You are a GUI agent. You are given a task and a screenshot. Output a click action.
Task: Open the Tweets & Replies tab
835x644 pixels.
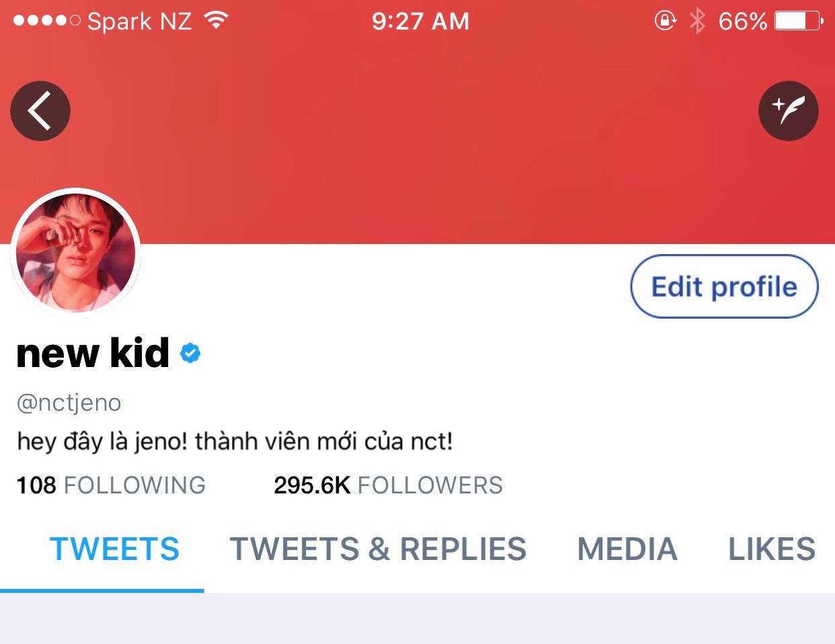[378, 549]
